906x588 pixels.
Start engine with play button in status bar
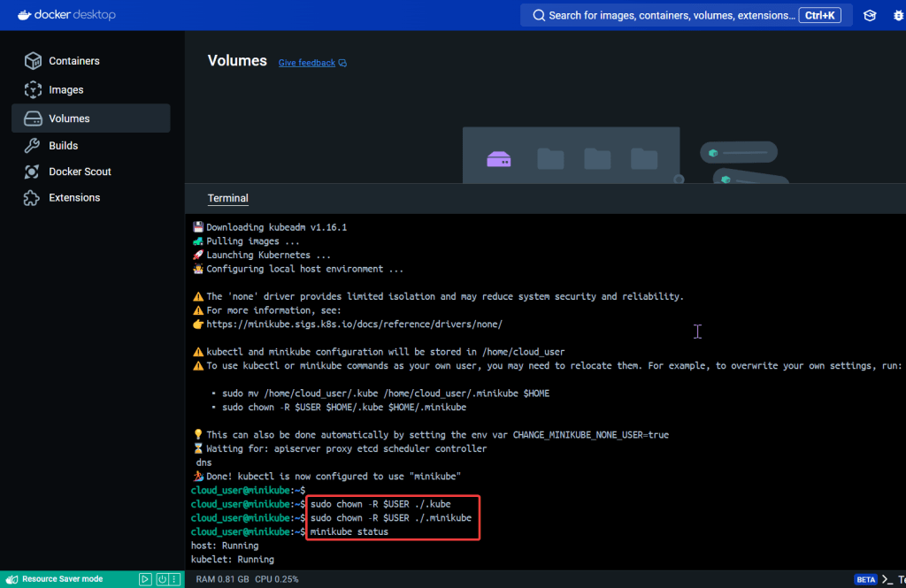coord(145,579)
